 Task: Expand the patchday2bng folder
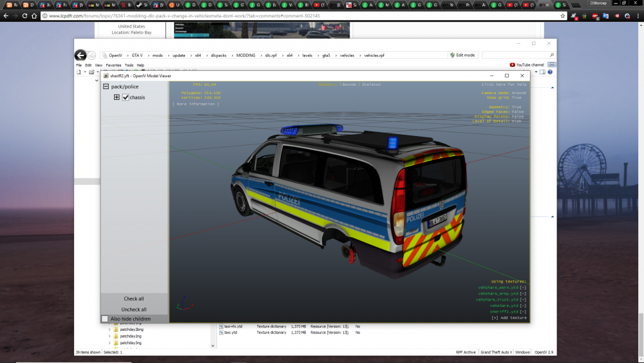click(x=109, y=329)
